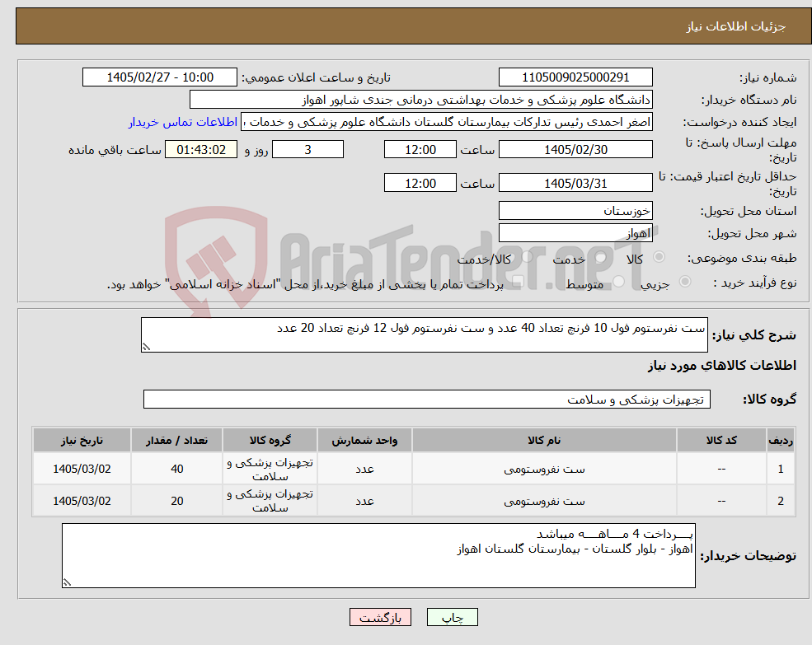Click the تعداد / مقدار column header
The height and width of the screenshot is (645, 812).
pyautogui.click(x=176, y=441)
